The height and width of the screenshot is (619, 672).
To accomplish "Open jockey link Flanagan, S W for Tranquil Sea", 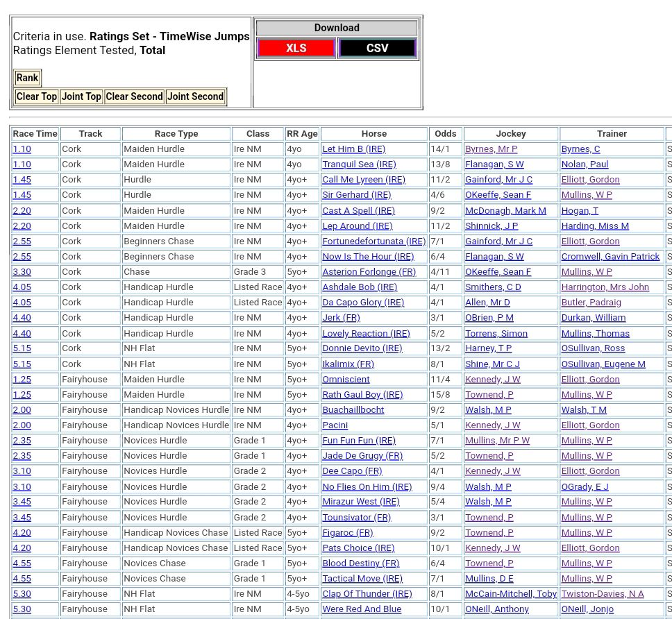I will pos(494,164).
